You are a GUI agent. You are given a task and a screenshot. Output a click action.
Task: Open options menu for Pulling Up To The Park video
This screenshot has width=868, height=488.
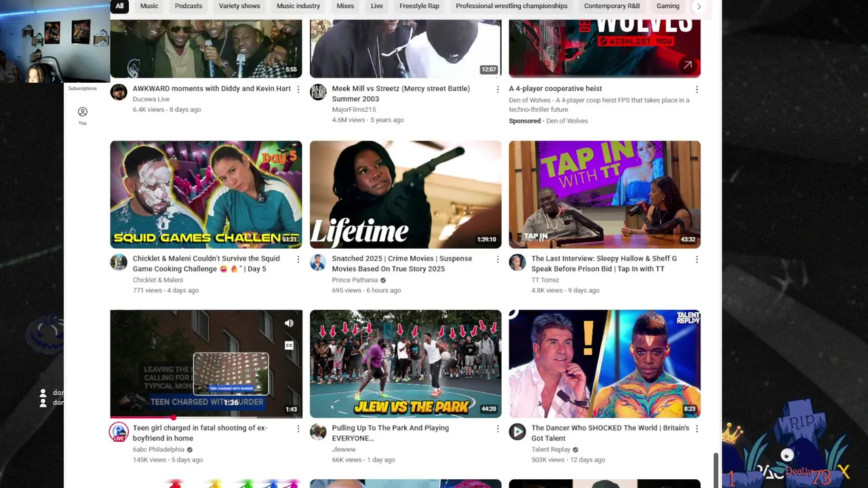[x=497, y=429]
